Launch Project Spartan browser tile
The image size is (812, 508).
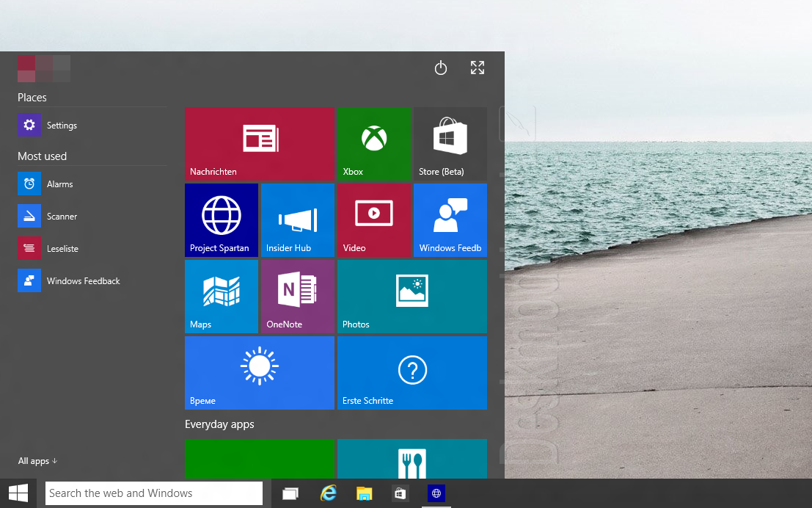(221, 219)
